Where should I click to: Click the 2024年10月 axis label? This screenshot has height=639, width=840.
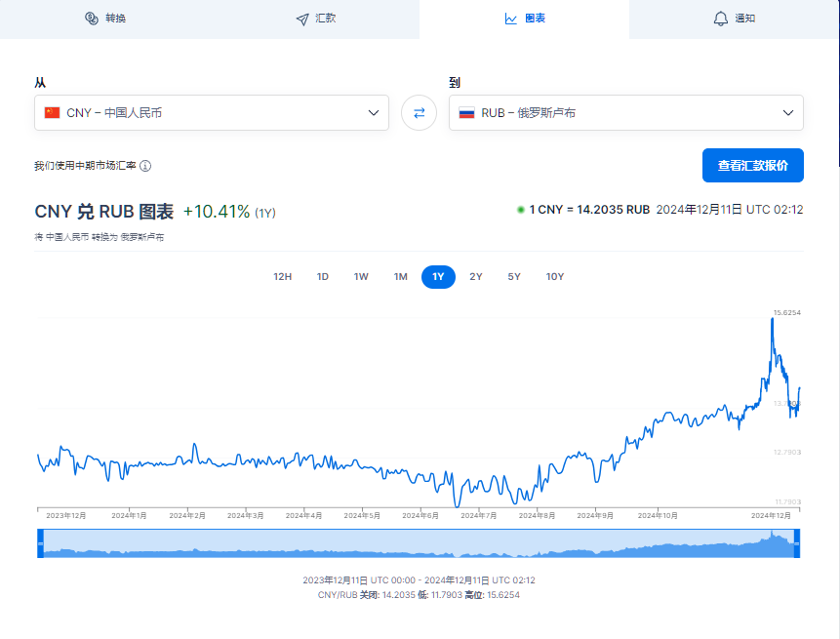pos(658,515)
